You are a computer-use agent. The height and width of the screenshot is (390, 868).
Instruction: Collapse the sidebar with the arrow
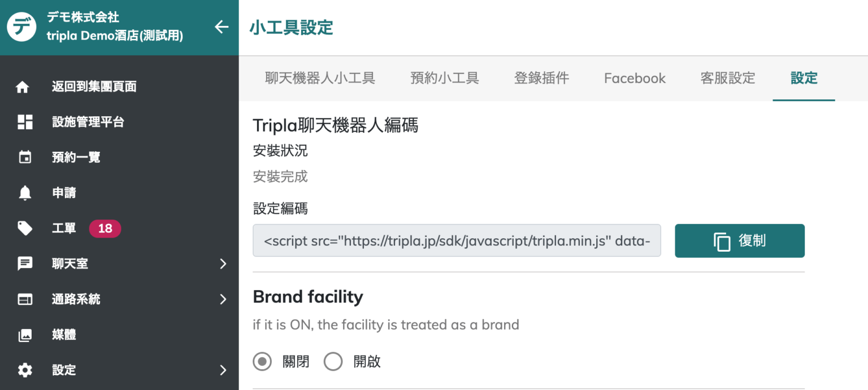221,27
